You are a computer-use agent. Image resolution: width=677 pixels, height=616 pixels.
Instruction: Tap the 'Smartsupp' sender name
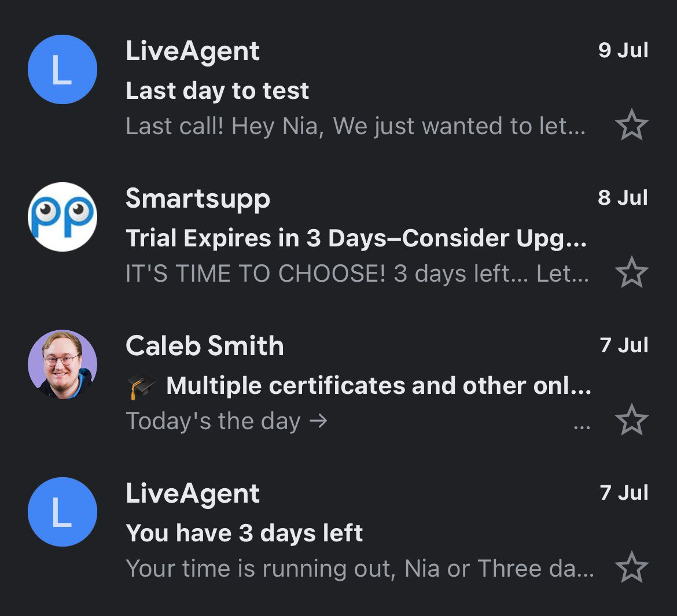pyautogui.click(x=198, y=198)
